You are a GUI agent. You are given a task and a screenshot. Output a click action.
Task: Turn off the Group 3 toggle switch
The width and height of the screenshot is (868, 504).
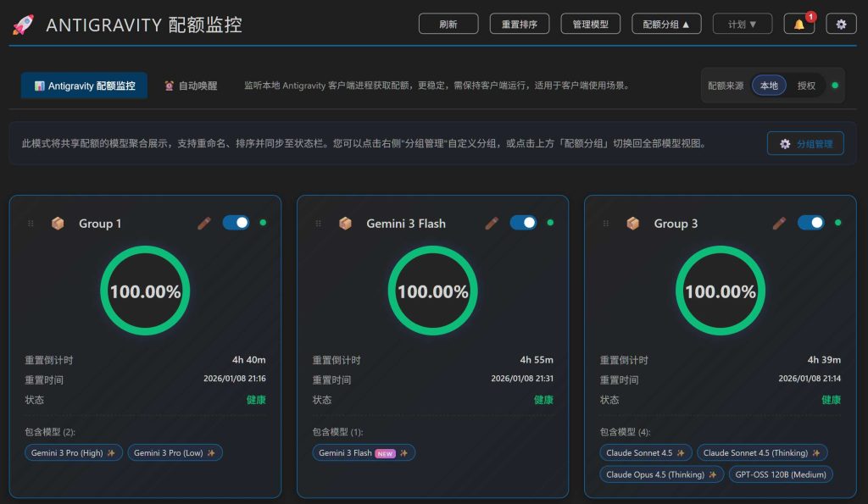[x=812, y=222]
